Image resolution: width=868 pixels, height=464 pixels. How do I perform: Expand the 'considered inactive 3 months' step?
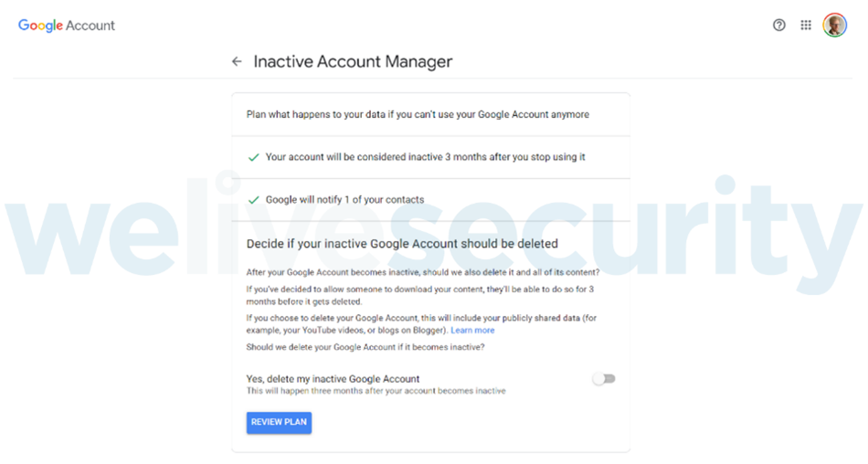425,157
